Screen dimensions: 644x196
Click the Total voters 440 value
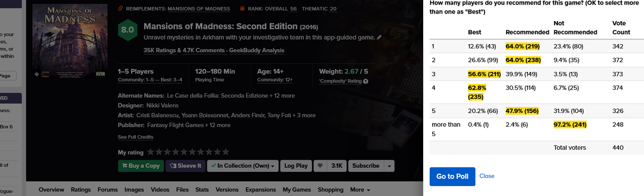[618, 147]
